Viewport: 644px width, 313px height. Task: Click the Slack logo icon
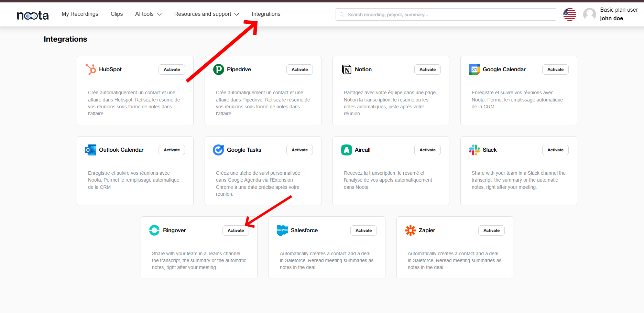[474, 150]
